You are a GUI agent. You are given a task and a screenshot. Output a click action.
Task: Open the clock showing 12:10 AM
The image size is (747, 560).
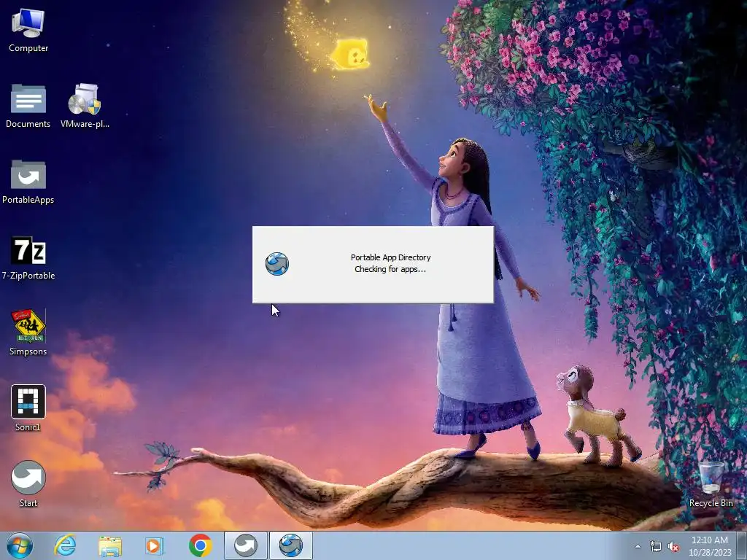[710, 545]
